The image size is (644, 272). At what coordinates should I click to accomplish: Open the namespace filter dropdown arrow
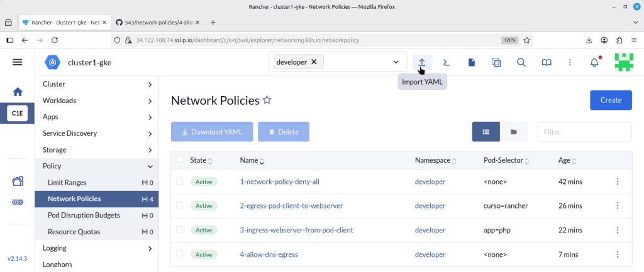396,62
